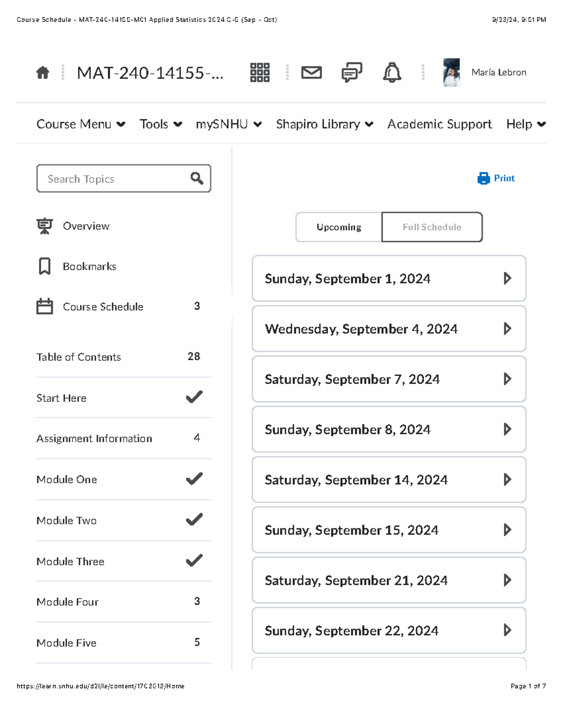Image resolution: width=563 pixels, height=728 pixels.
Task: Click the Start Here completion checkmark
Action: (194, 397)
